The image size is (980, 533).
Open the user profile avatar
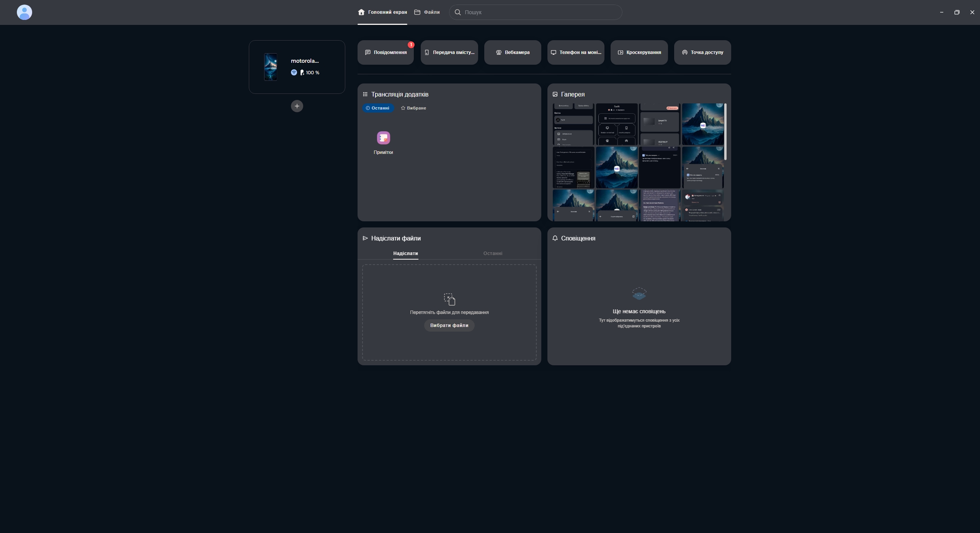pyautogui.click(x=24, y=12)
